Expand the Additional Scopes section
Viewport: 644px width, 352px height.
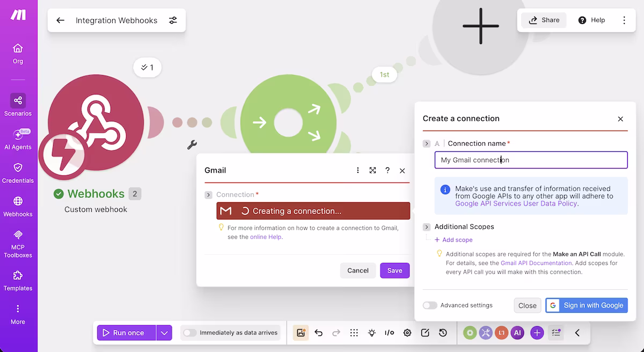point(427,227)
